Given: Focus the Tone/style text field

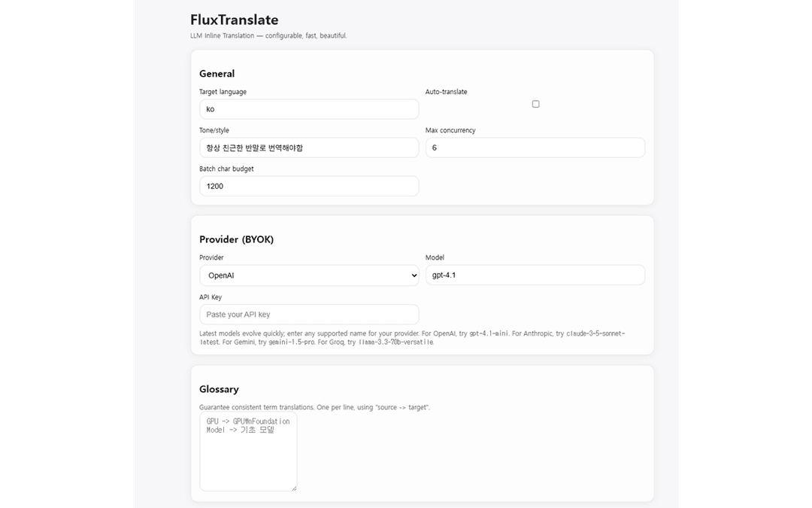Looking at the screenshot, I should (309, 148).
